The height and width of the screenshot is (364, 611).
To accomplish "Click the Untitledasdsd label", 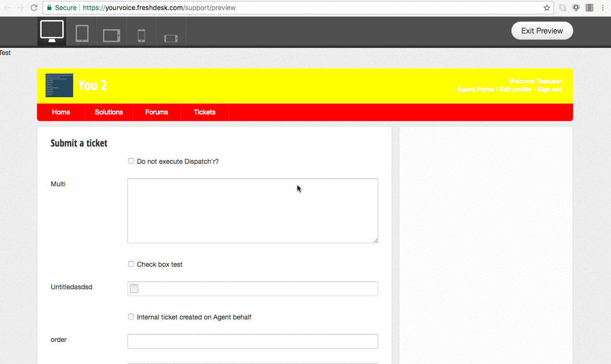I will click(71, 287).
